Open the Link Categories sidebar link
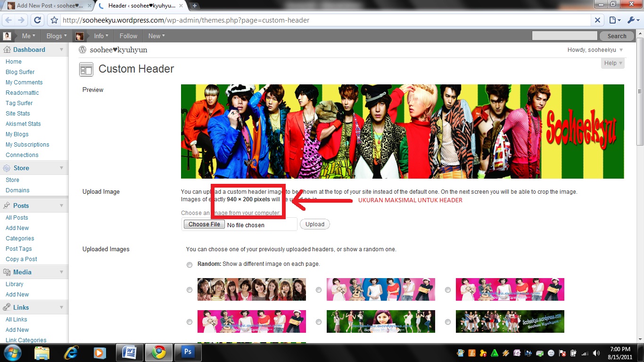 [x=26, y=340]
